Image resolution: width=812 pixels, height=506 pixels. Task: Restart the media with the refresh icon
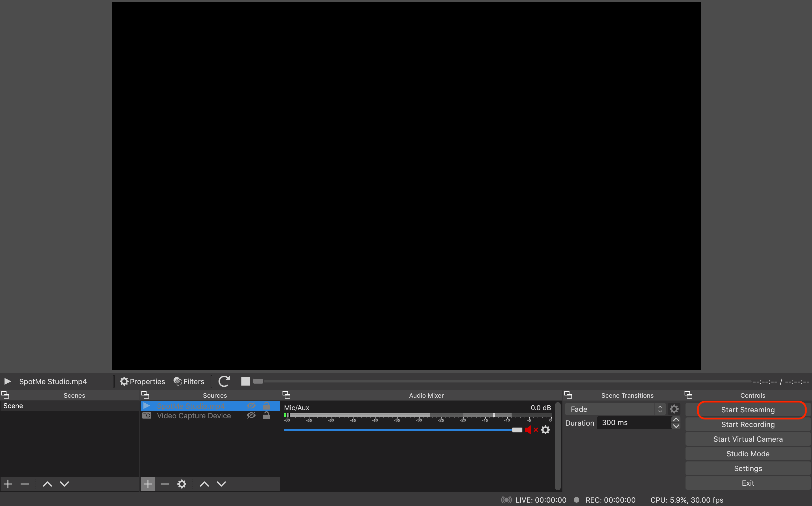pyautogui.click(x=224, y=381)
